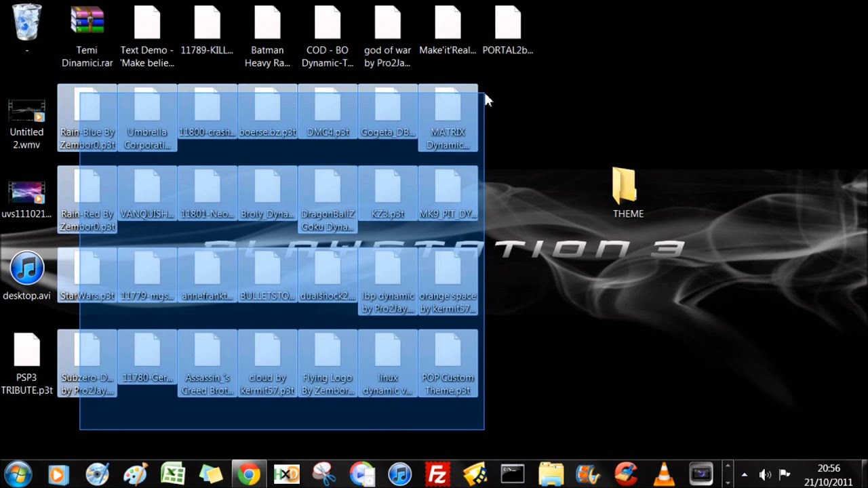Select the BULLETSTO... file
868x488 pixels.
pos(267,276)
